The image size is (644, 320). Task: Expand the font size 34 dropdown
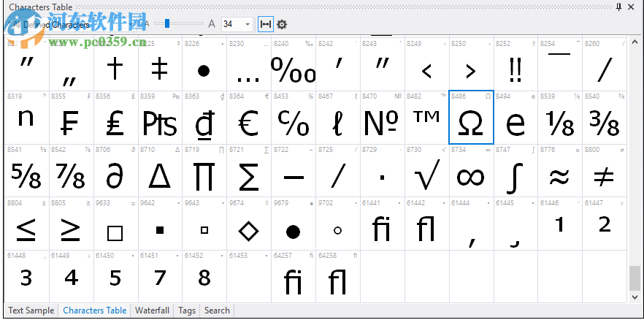(248, 24)
